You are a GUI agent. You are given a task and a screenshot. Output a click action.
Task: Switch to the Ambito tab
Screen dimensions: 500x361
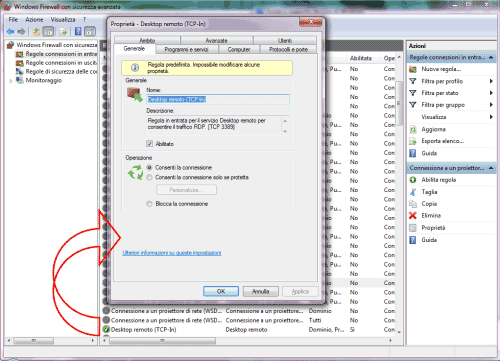tap(147, 40)
